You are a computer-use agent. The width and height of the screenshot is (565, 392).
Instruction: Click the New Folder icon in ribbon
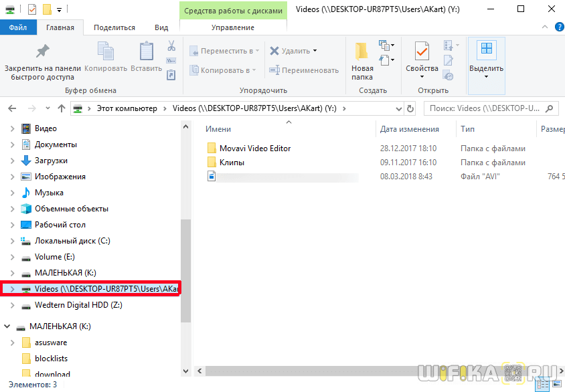pyautogui.click(x=362, y=52)
